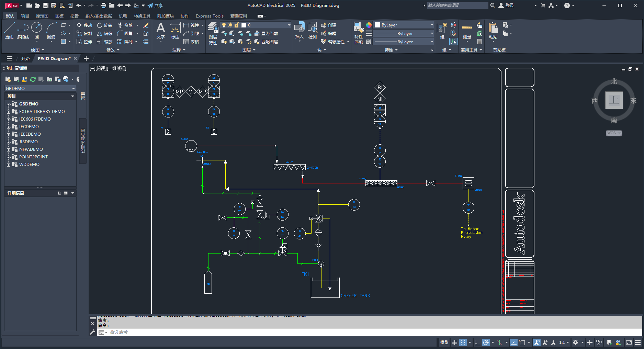Click the 置为当前 layer button
This screenshot has height=349, width=644.
[x=267, y=33]
